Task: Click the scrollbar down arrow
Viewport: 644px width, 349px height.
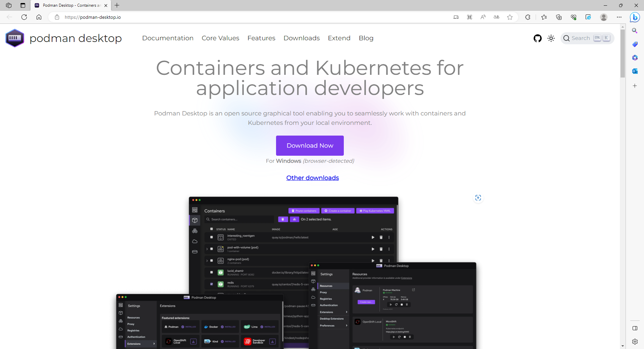Action: click(x=623, y=346)
